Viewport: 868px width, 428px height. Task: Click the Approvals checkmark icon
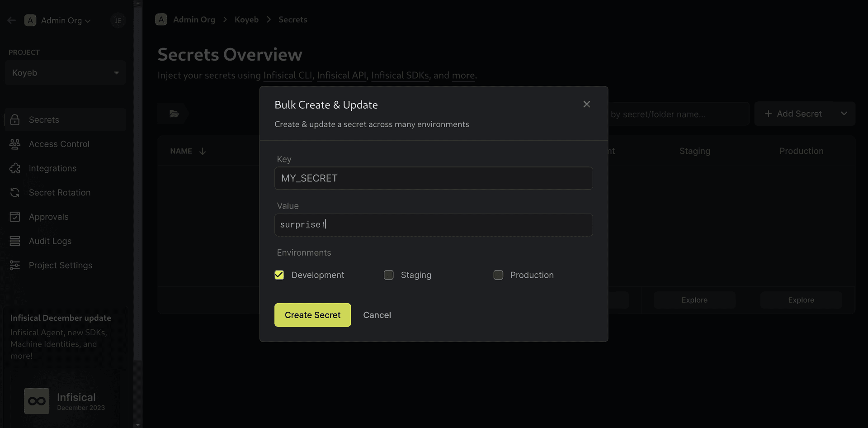coord(15,217)
